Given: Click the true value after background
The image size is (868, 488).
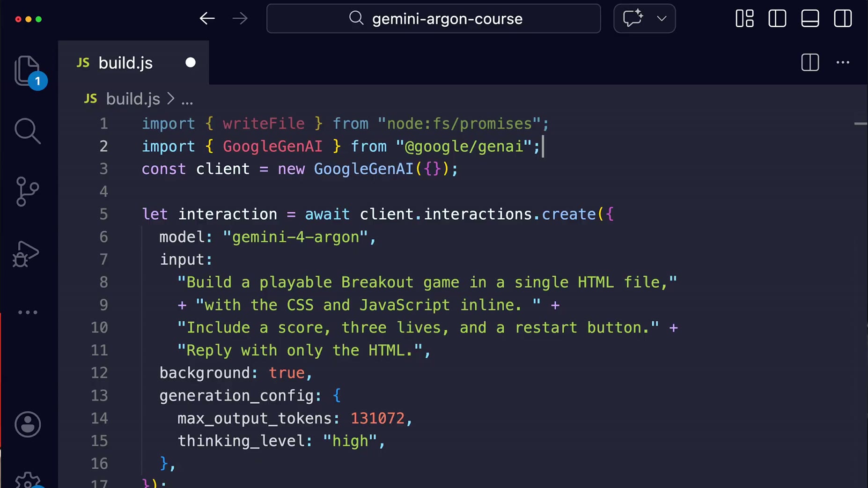Looking at the screenshot, I should [287, 373].
